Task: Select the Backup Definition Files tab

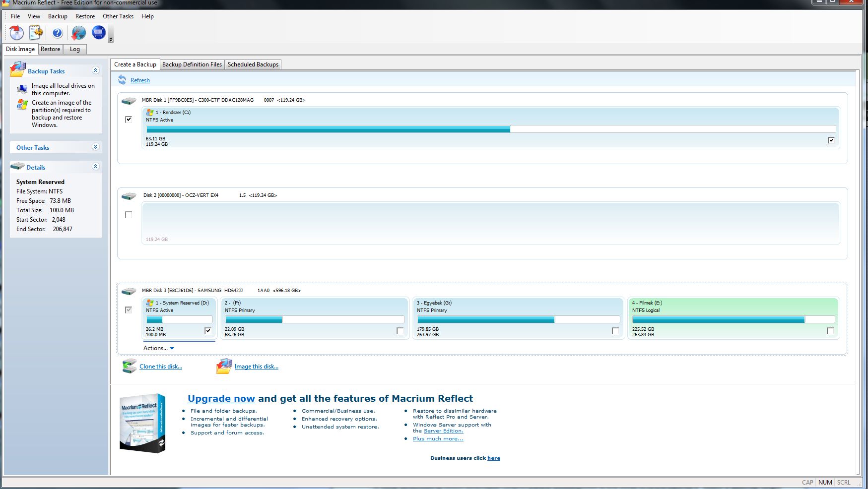Action: (x=192, y=64)
